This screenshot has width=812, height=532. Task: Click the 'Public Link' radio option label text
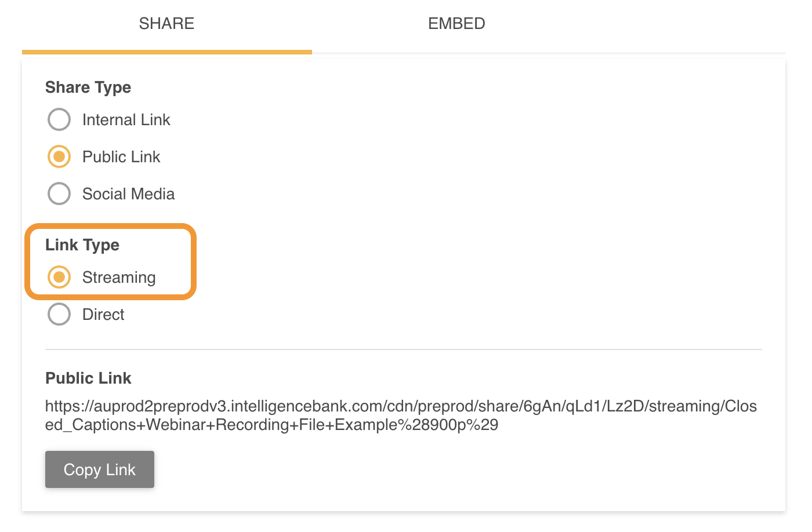(x=121, y=157)
